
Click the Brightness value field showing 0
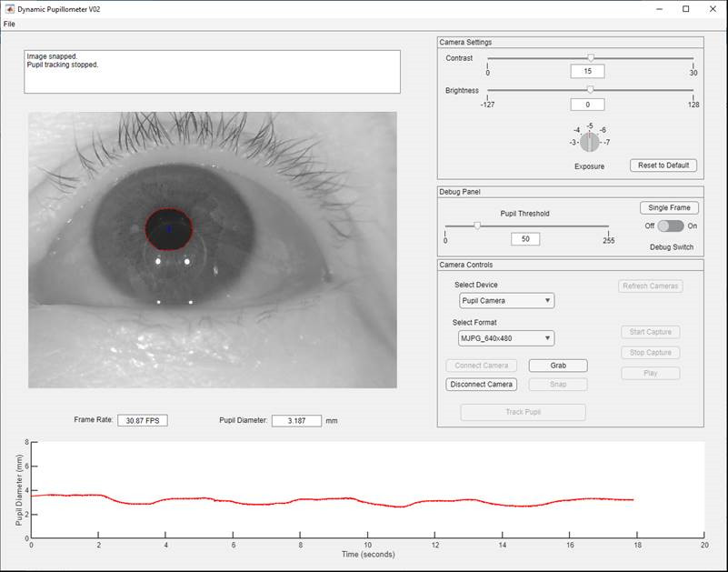587,105
